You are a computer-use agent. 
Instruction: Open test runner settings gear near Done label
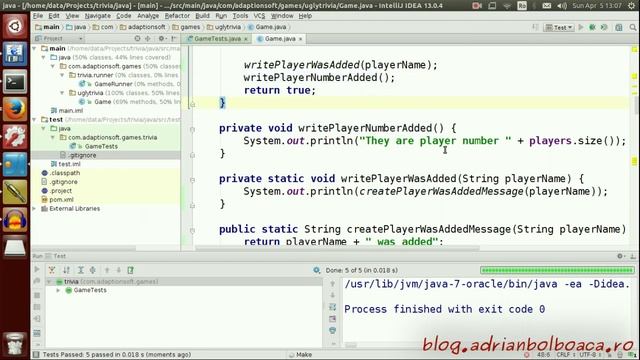tap(317, 270)
